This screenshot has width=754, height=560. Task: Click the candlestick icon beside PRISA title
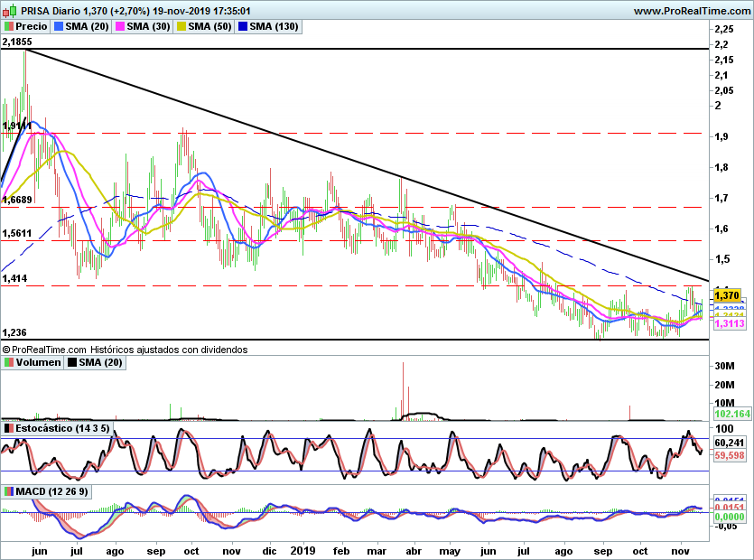click(x=8, y=11)
